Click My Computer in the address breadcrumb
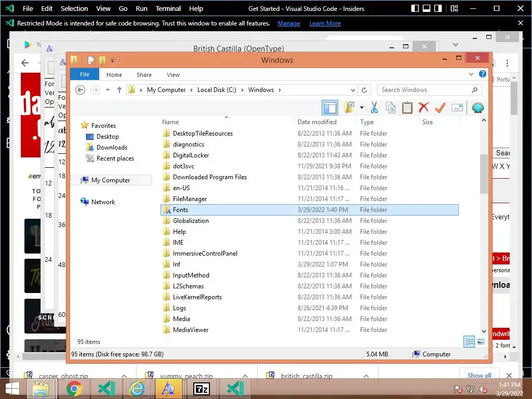This screenshot has height=399, width=532. (x=166, y=90)
